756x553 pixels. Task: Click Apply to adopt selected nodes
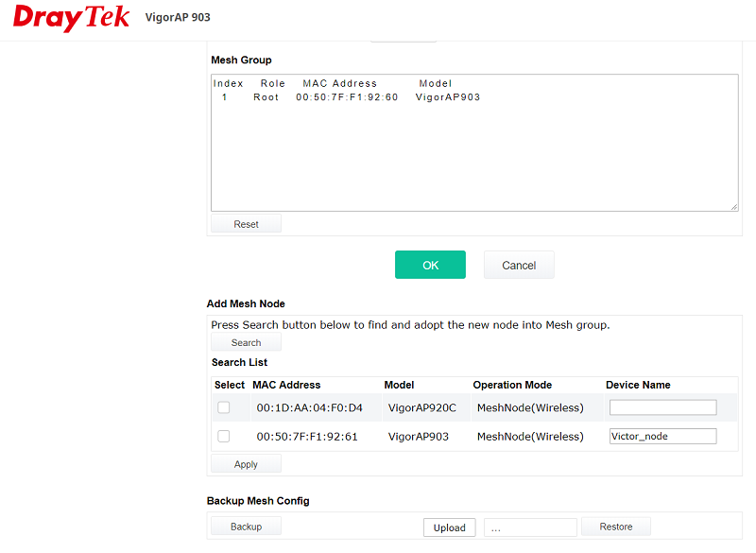(x=246, y=464)
